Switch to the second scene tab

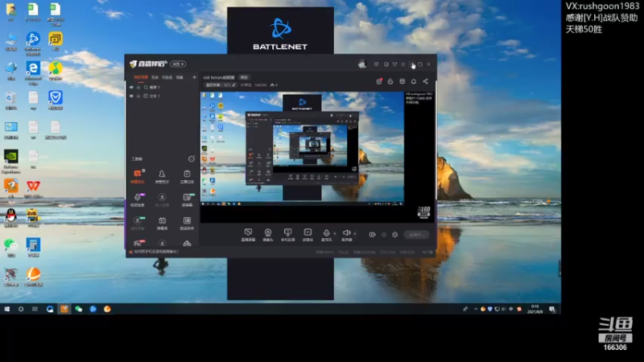155,77
